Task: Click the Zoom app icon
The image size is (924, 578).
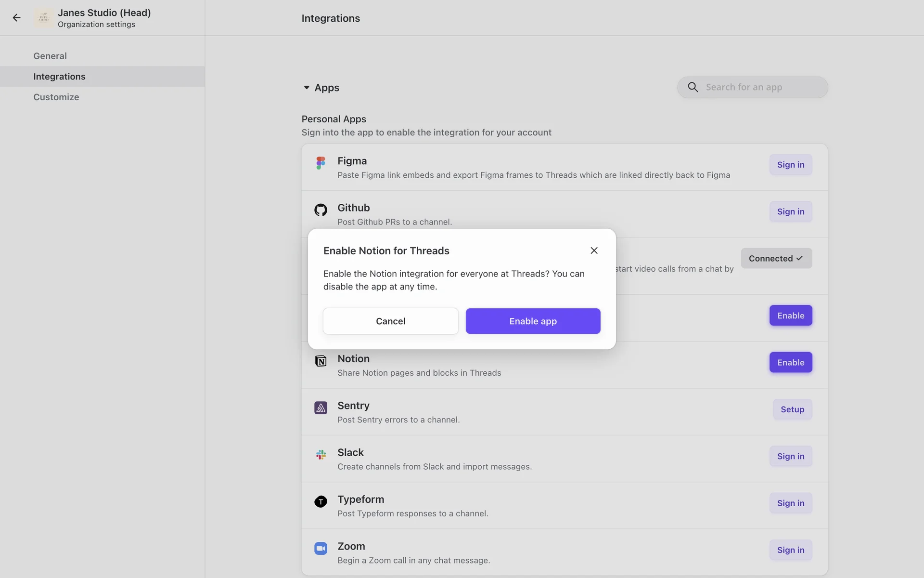Action: click(x=321, y=548)
